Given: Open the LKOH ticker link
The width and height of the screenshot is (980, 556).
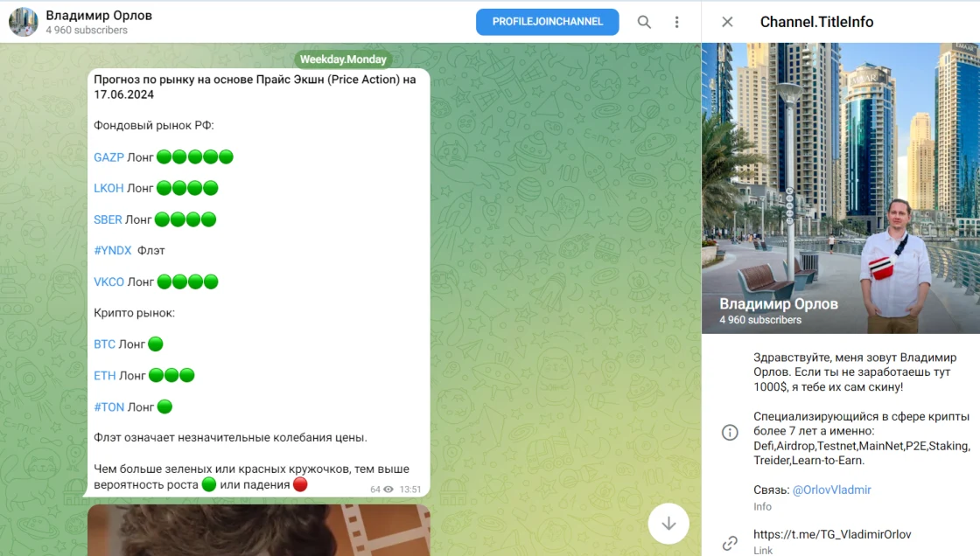Looking at the screenshot, I should (108, 188).
